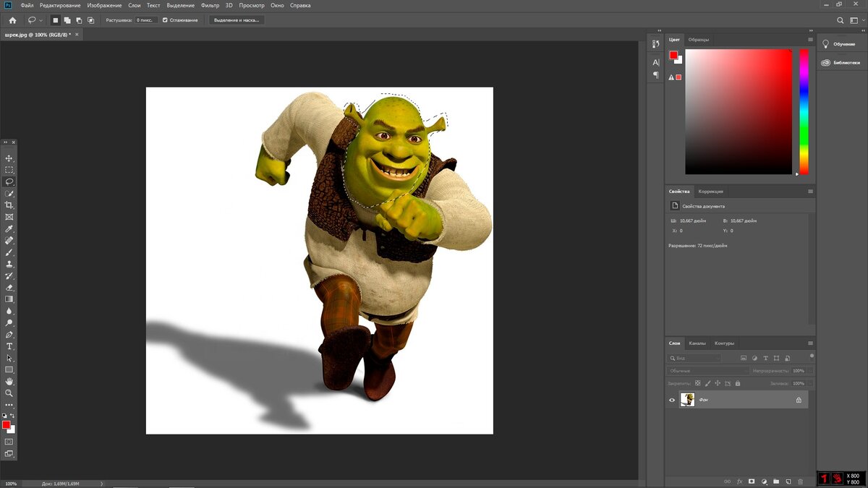Screen dimensions: 868x488
Task: Select the Crop tool
Action: tap(9, 205)
